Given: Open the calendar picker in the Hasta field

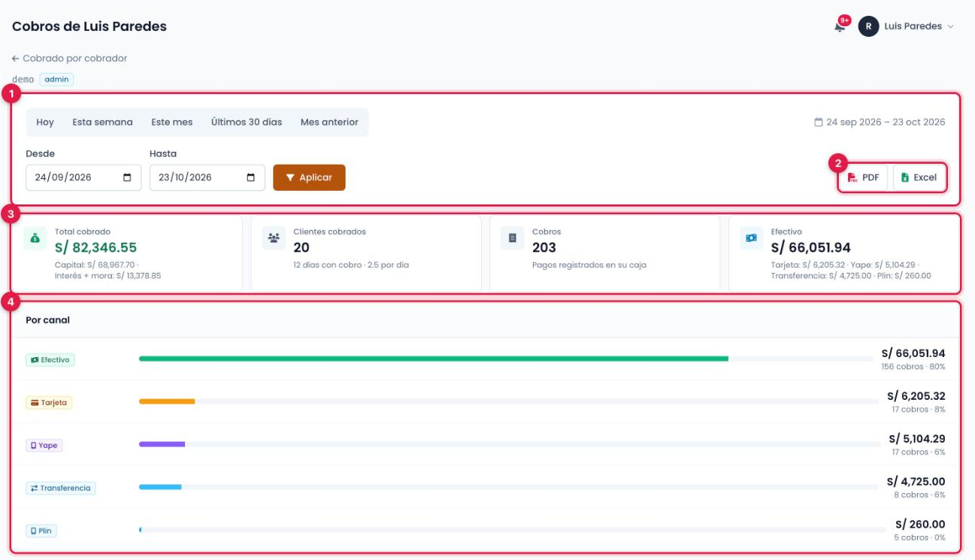Looking at the screenshot, I should pos(251,177).
